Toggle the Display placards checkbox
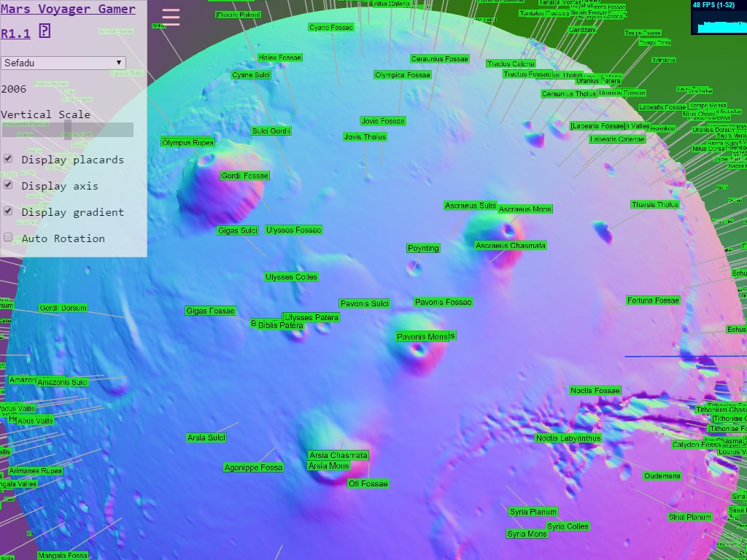 coord(8,159)
